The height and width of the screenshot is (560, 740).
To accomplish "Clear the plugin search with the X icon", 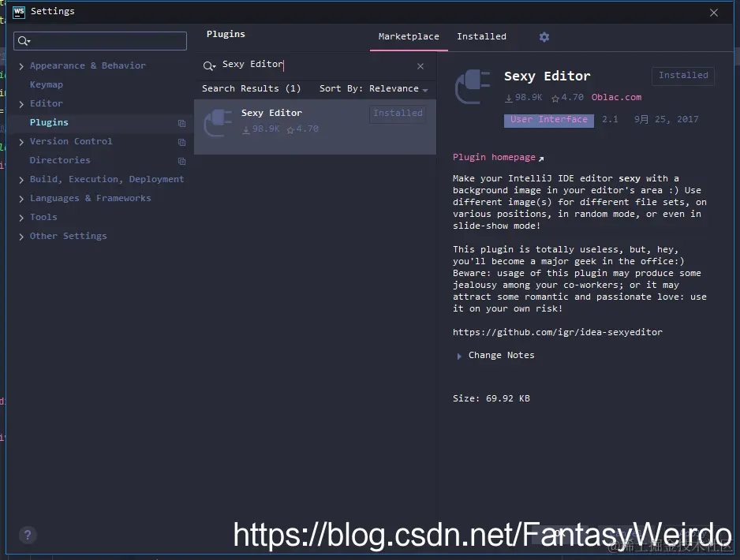I will (x=420, y=66).
